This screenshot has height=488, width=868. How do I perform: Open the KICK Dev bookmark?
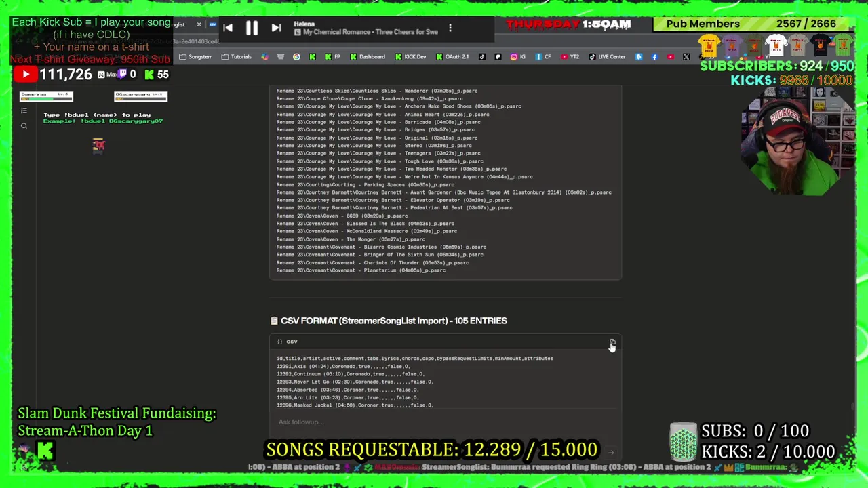click(x=411, y=57)
